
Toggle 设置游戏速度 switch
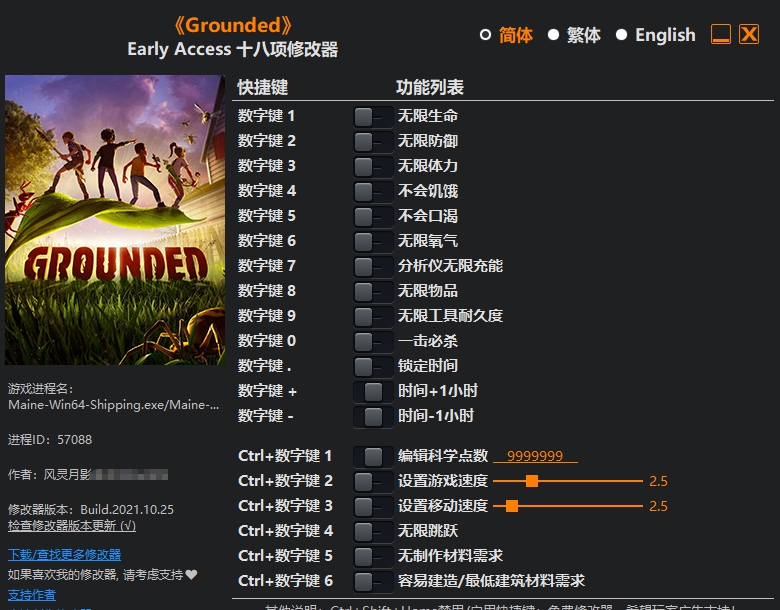tap(373, 481)
